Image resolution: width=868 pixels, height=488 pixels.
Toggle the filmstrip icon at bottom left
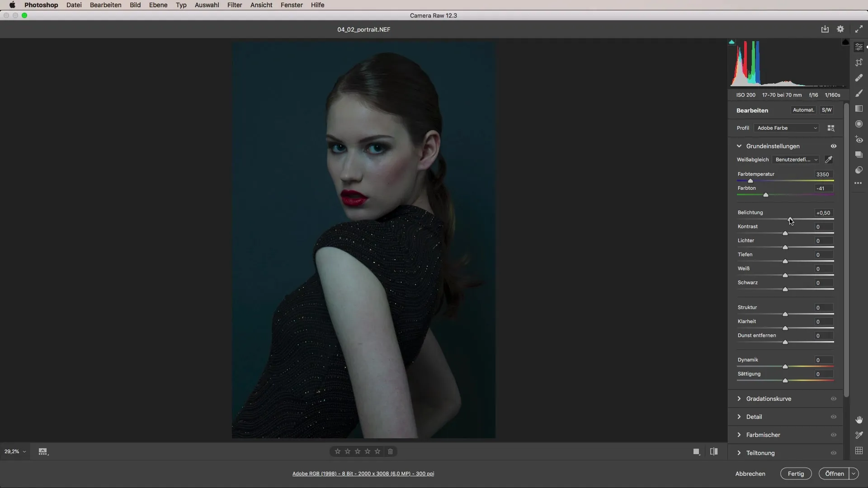click(x=43, y=451)
